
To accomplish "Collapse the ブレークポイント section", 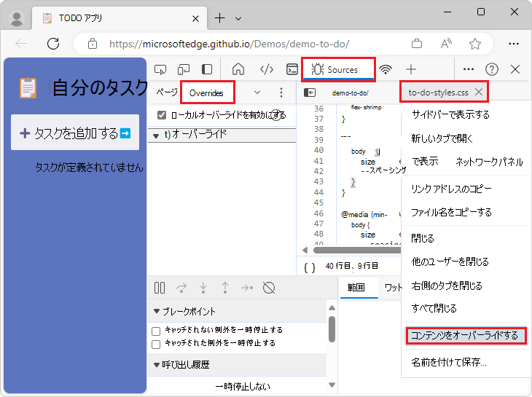I will (157, 311).
